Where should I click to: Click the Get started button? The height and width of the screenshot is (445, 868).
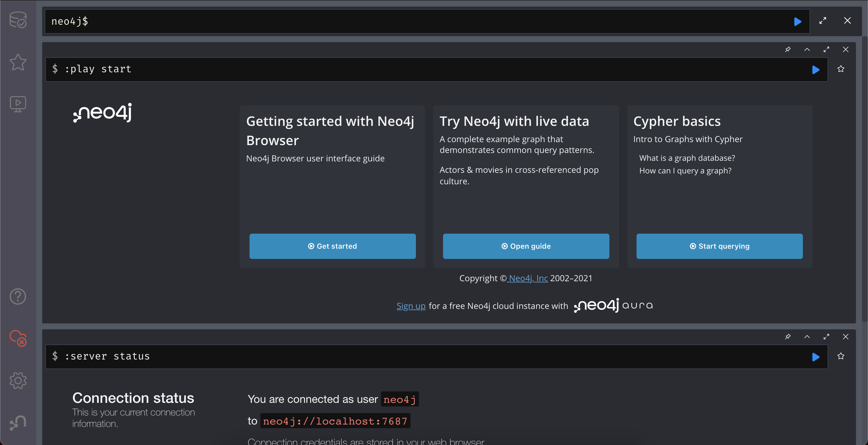coord(332,246)
